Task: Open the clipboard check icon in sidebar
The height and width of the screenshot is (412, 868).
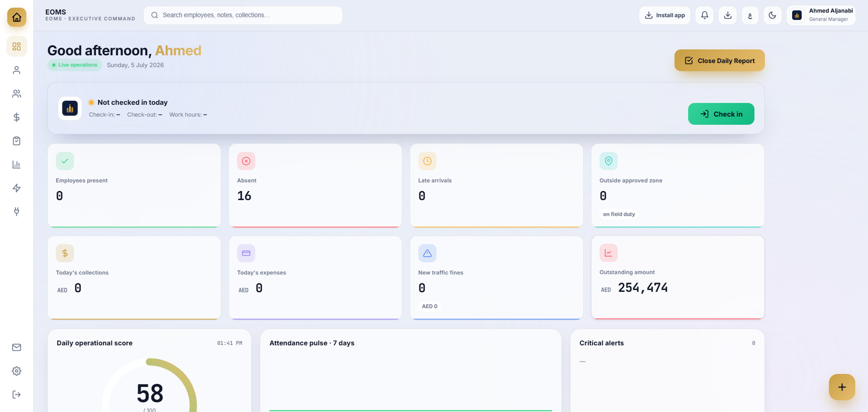Action: [x=17, y=141]
